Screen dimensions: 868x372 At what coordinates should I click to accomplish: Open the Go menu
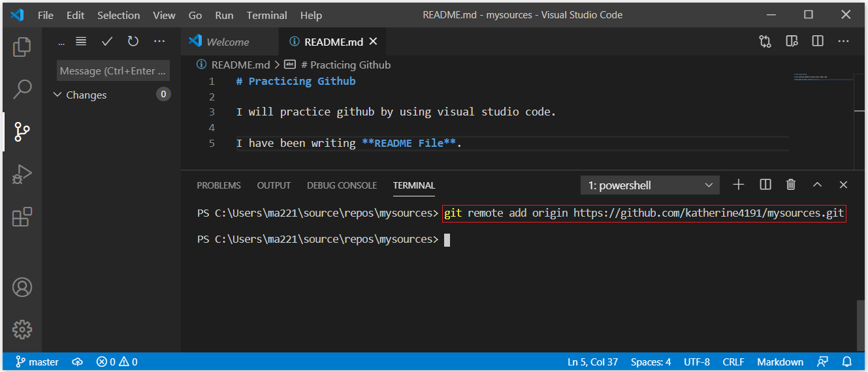(195, 15)
